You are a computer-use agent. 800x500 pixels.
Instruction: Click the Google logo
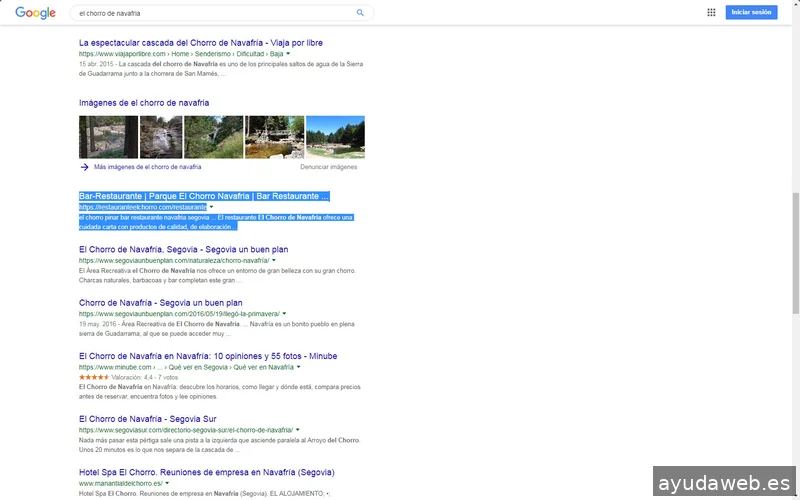(35, 13)
